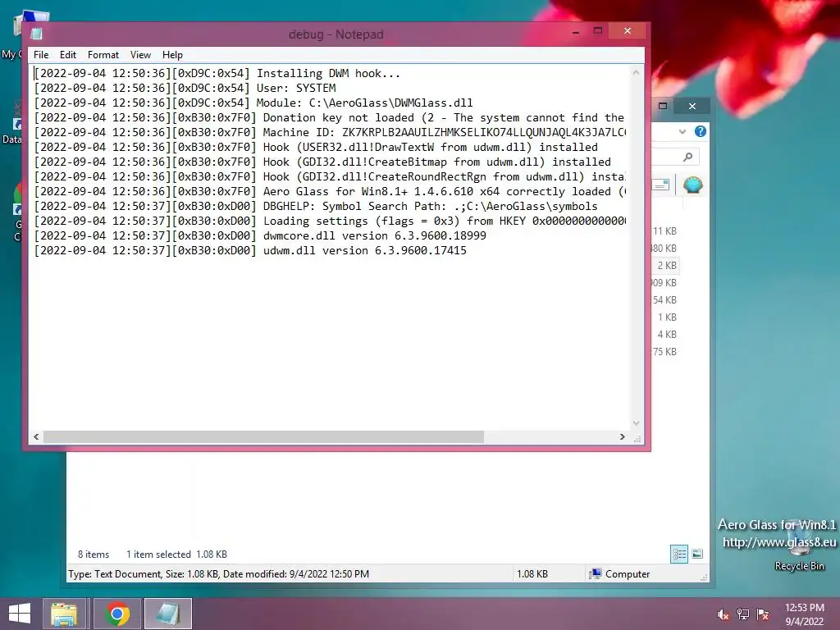Image resolution: width=840 pixels, height=630 pixels.
Task: Click the shell icon in Explorer toolbar
Action: tap(692, 185)
